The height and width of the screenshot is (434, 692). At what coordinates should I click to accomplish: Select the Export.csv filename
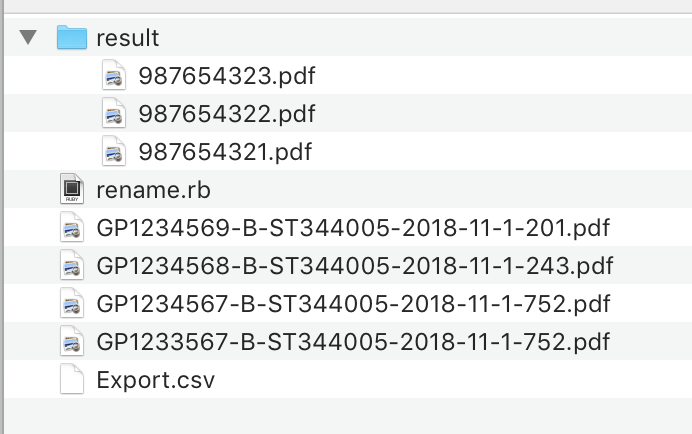click(x=156, y=380)
